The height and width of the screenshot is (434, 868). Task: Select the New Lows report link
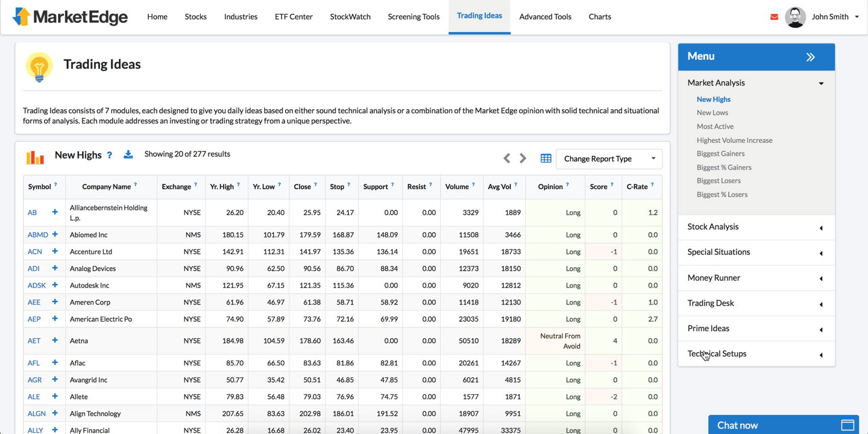(712, 113)
